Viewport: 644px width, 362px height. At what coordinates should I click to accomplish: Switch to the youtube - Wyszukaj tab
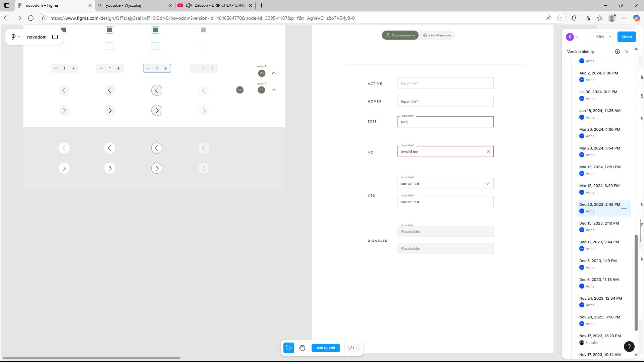click(134, 5)
